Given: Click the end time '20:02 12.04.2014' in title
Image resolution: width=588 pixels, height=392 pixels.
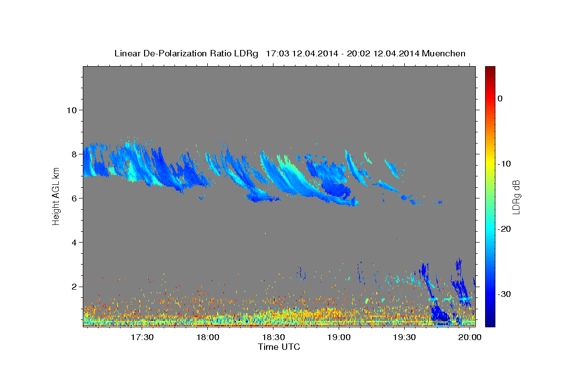Looking at the screenshot, I should point(383,53).
